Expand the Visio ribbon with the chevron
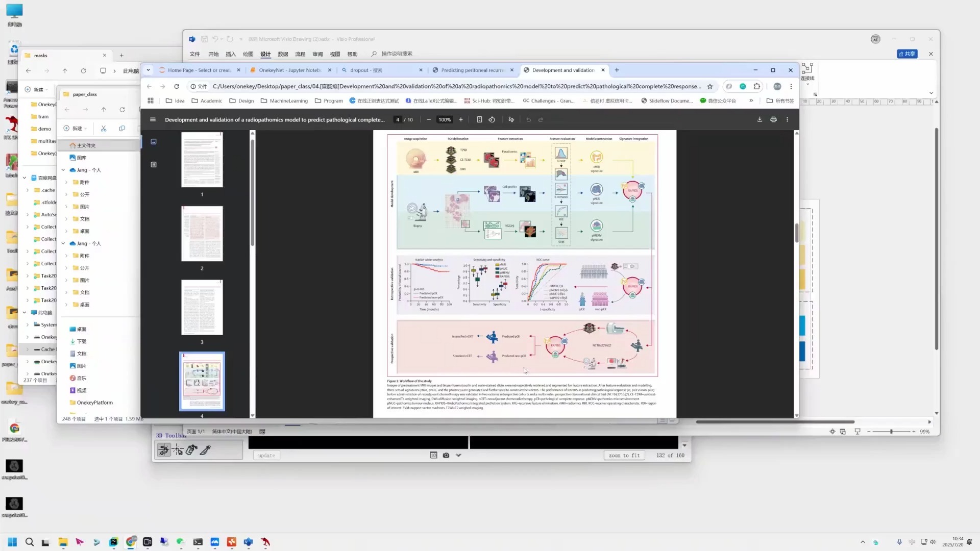This screenshot has height=551, width=980. pos(931,93)
